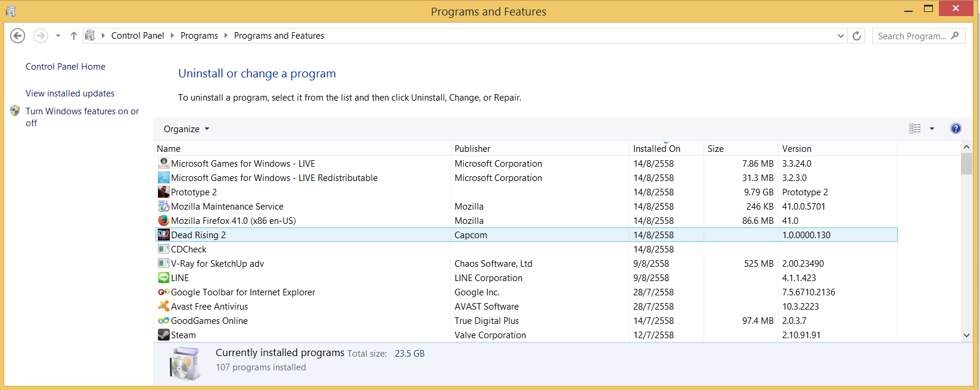Open the Help question mark icon
This screenshot has height=390, width=980.
coord(956,129)
